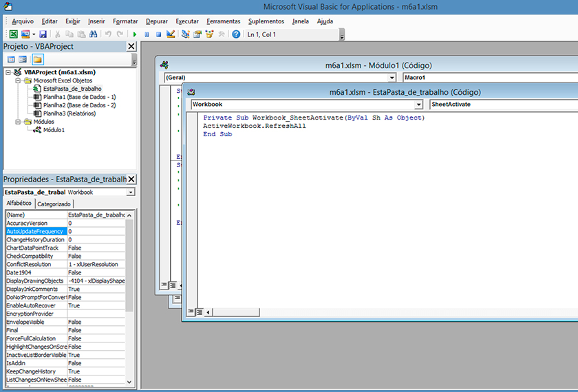Open the Properties Window toolbar icon

(197, 34)
